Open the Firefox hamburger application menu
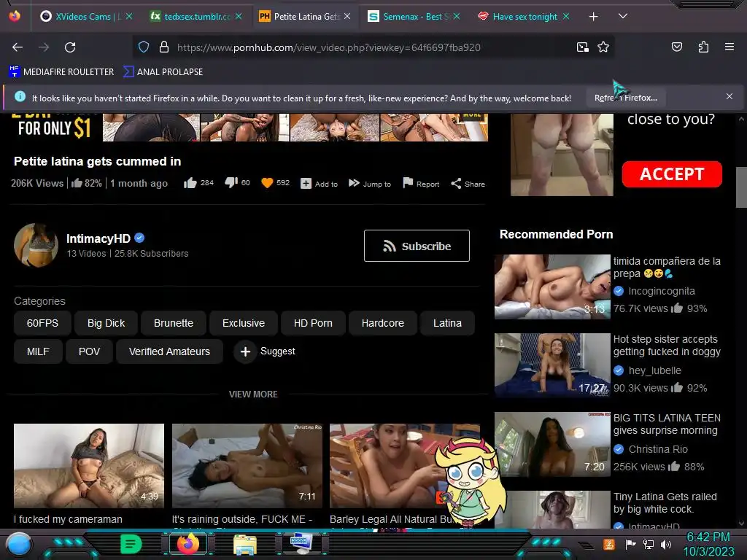The width and height of the screenshot is (747, 560). point(729,47)
